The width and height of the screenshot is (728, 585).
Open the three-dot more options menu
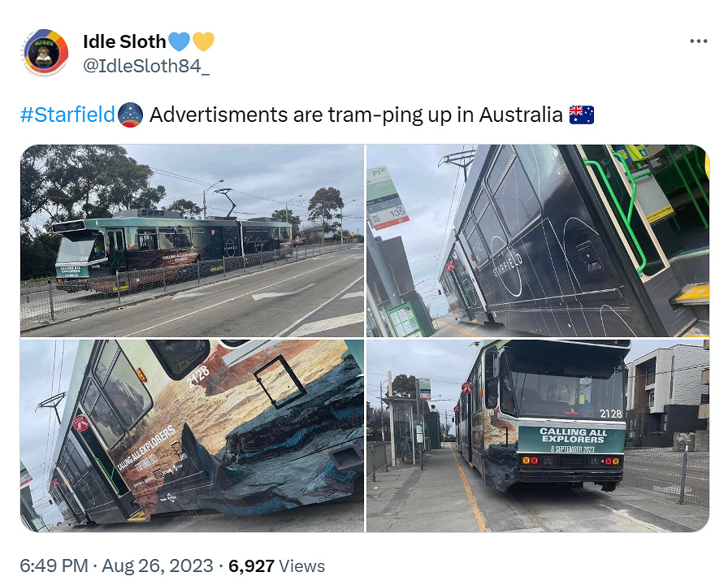(698, 41)
